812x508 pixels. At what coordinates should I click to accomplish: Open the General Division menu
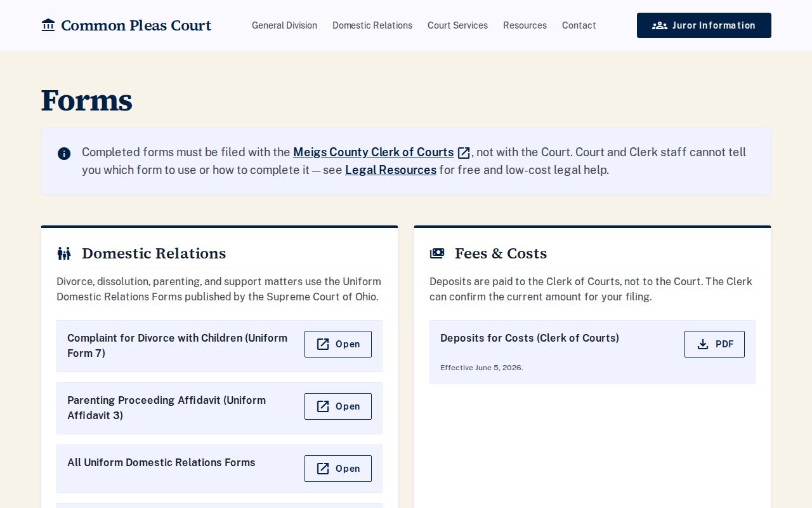tap(284, 25)
